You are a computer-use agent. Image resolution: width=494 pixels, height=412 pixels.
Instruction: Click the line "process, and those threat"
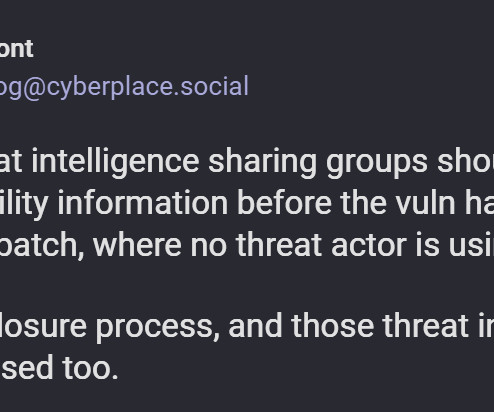point(247,327)
